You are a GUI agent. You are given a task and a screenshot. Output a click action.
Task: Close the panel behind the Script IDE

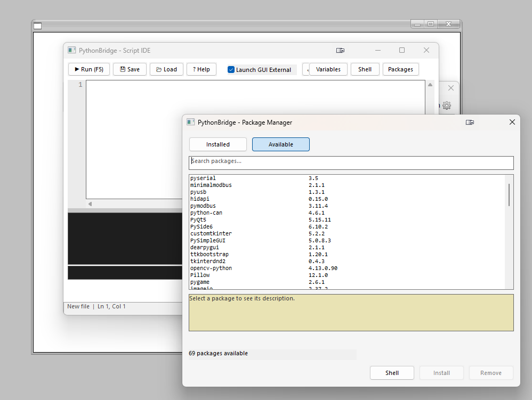[x=451, y=88]
